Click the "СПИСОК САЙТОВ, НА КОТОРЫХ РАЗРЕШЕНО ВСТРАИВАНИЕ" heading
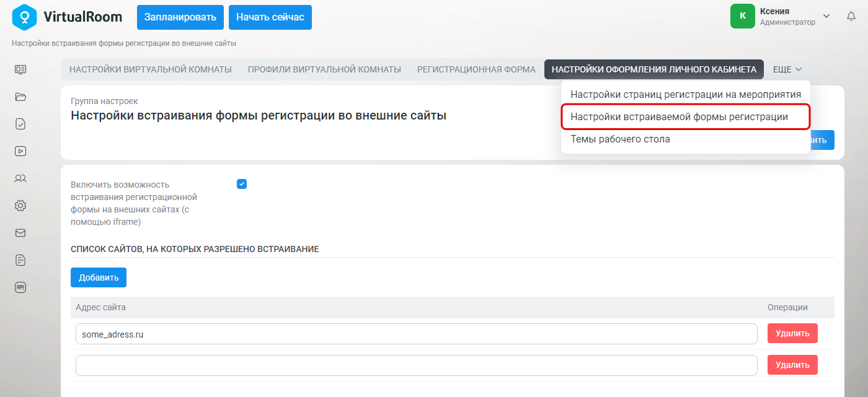Viewport: 868px width, 397px height. click(195, 249)
